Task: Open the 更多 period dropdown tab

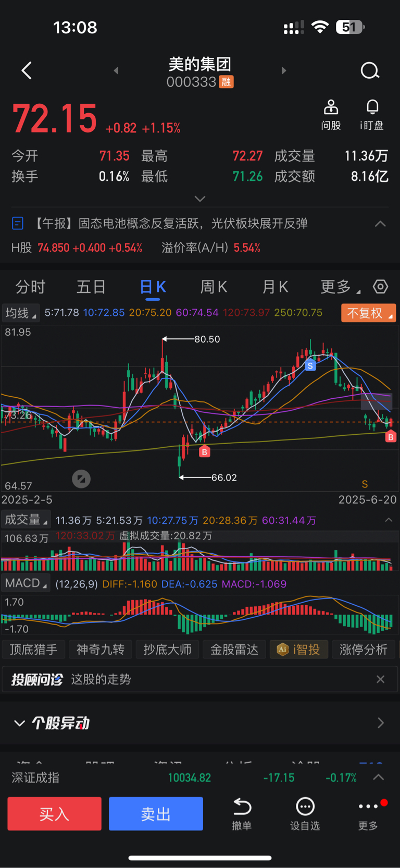Action: tap(341, 287)
